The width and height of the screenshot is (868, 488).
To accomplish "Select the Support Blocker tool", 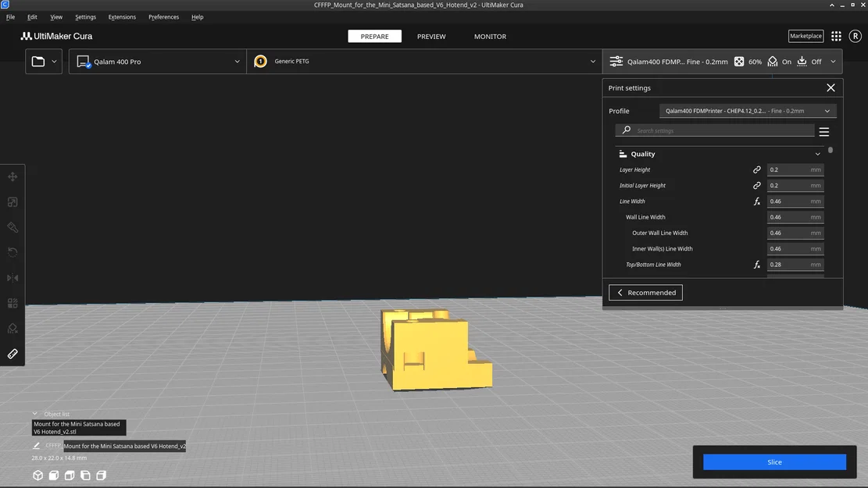I will pos(13,329).
